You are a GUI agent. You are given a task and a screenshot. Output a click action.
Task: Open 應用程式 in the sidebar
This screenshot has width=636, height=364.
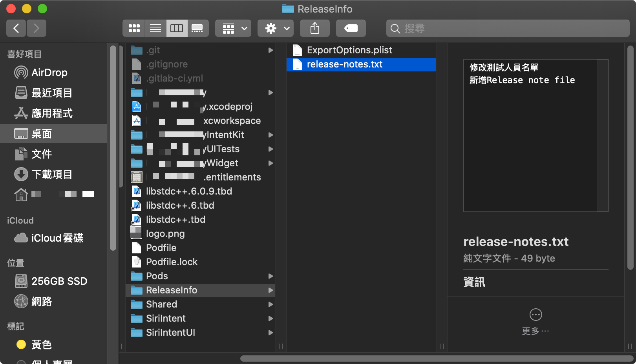point(53,113)
